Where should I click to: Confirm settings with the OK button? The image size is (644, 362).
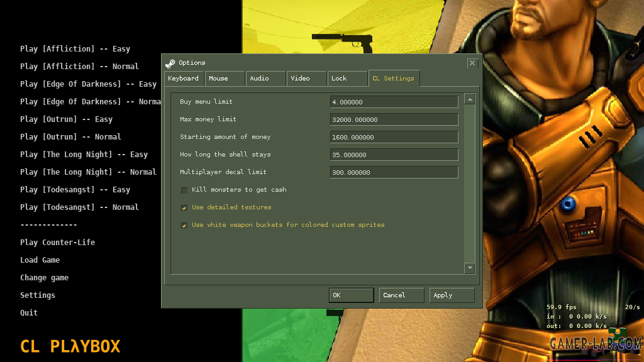point(351,295)
